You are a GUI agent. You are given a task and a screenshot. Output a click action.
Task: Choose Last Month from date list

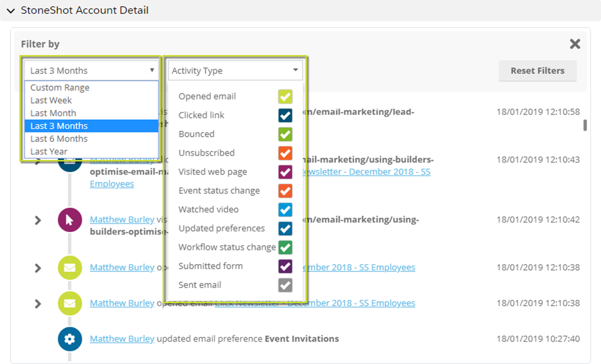(x=92, y=113)
